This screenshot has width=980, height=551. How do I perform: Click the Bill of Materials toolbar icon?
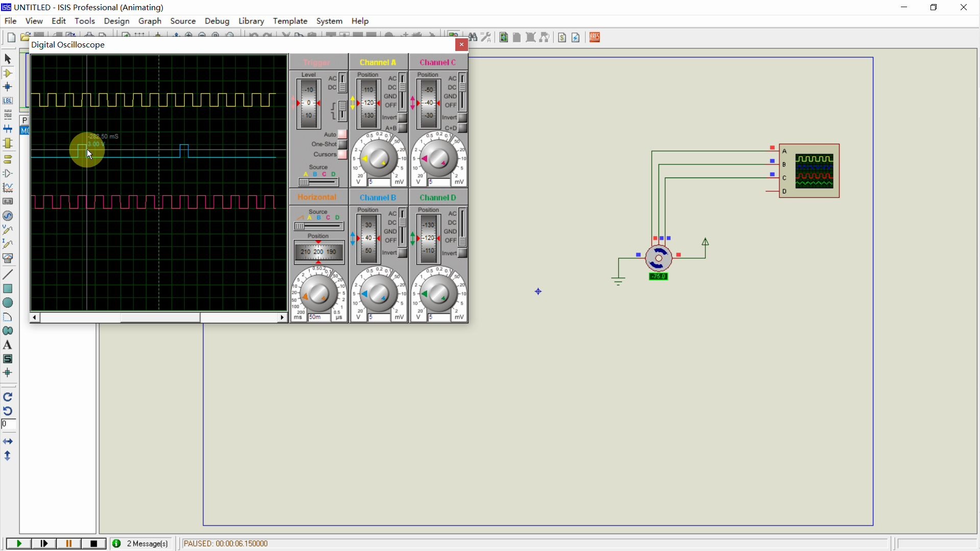click(562, 37)
